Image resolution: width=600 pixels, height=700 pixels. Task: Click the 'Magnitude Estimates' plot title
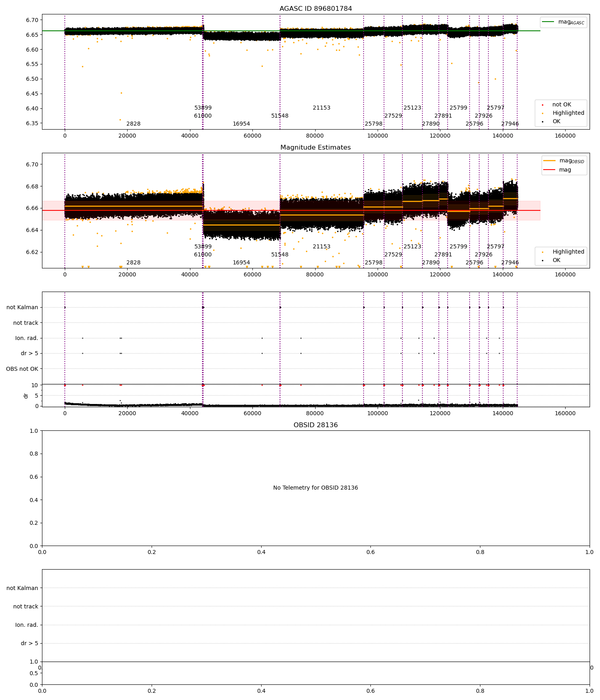click(316, 148)
